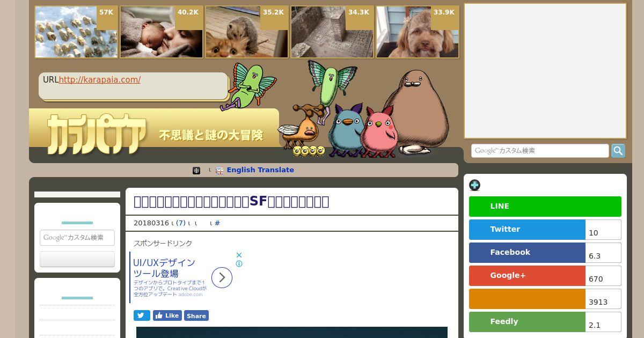Click the orange button showing 3913
This screenshot has height=338, width=644.
coord(527,299)
